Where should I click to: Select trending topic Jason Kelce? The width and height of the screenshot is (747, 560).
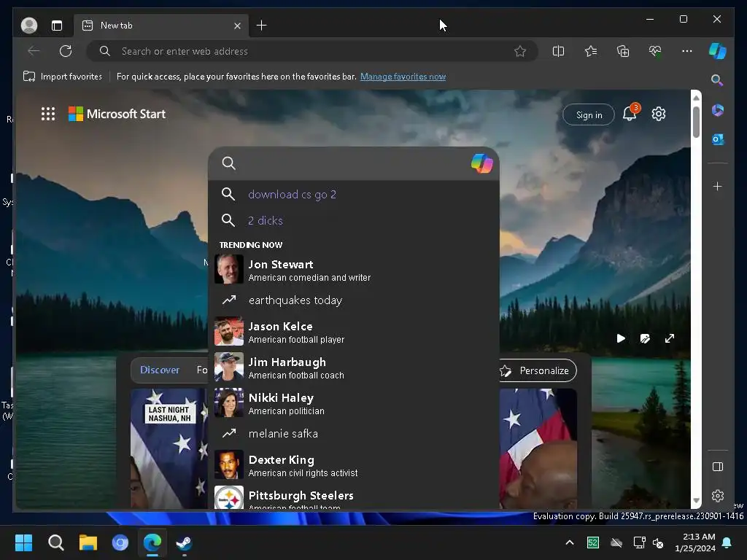[x=354, y=332]
